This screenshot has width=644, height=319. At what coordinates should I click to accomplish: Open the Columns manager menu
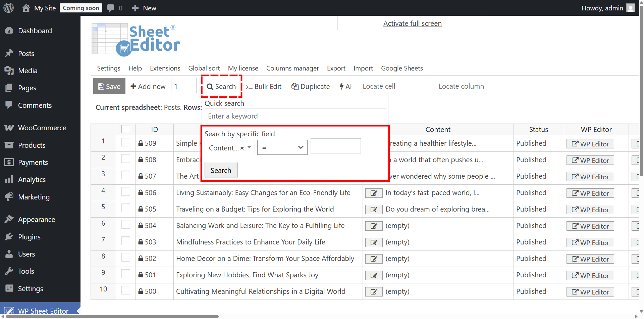(x=292, y=68)
